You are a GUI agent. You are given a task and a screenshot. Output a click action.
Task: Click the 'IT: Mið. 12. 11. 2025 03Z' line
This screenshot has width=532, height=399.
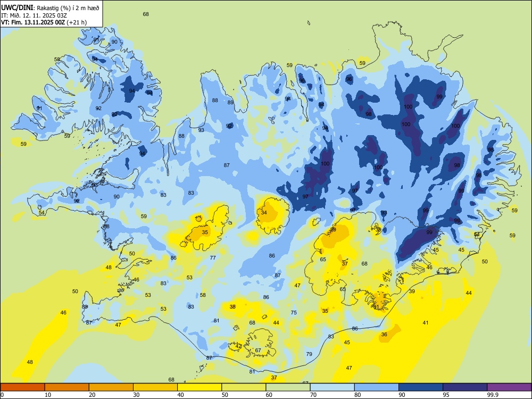[x=34, y=15]
